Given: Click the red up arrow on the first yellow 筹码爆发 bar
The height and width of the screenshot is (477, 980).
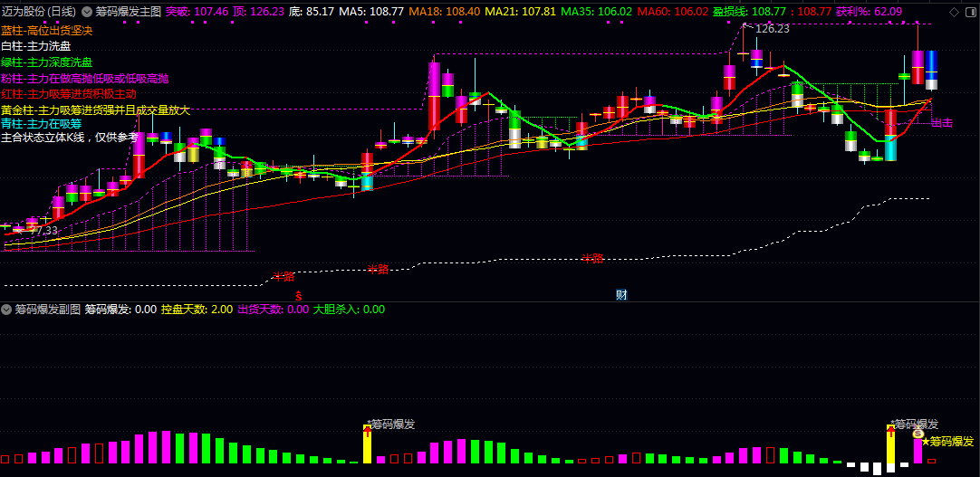Looking at the screenshot, I should click(367, 430).
